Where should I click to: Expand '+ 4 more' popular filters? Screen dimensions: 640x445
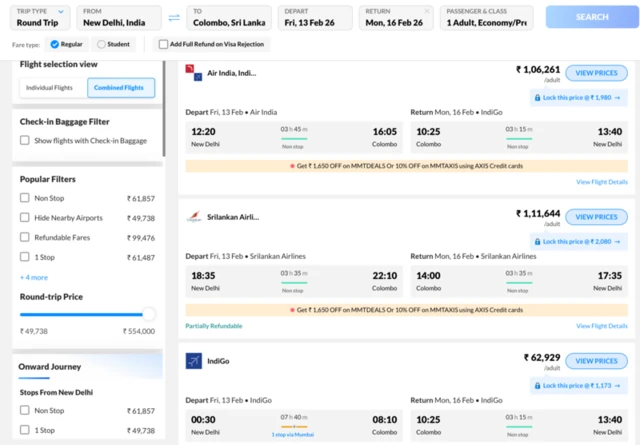34,277
